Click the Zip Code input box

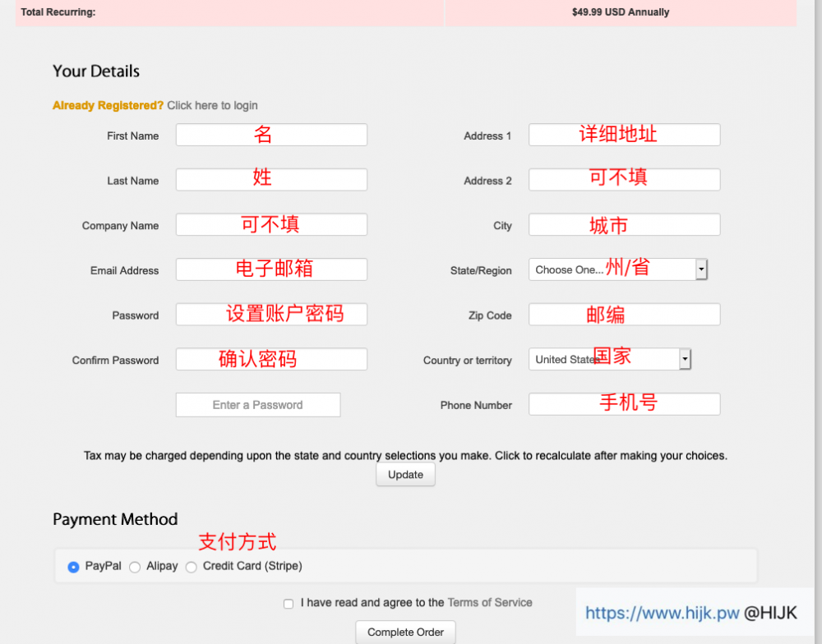point(624,315)
